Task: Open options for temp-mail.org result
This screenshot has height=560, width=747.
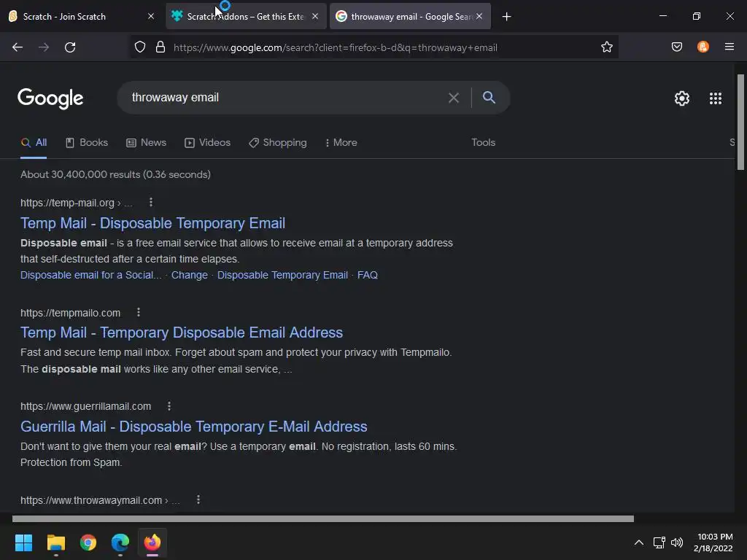Action: [151, 203]
